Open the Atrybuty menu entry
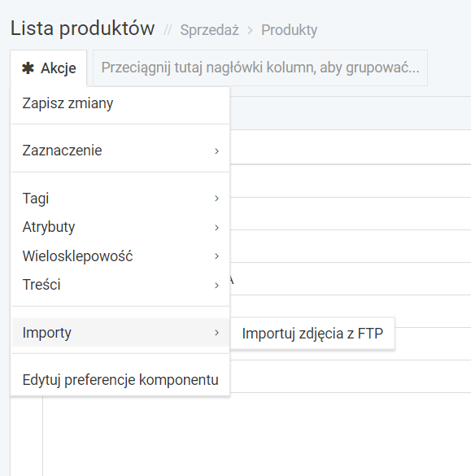Screen dimensions: 471x476 (x=120, y=227)
